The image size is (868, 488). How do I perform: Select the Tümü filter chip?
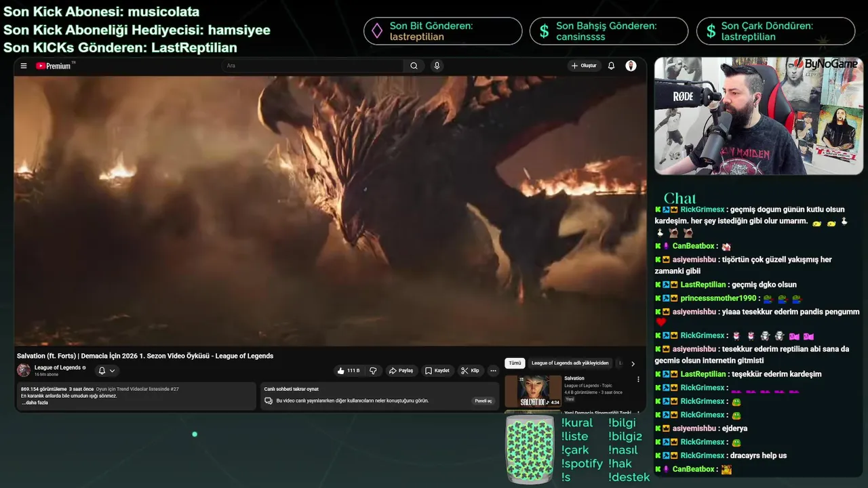pyautogui.click(x=515, y=363)
